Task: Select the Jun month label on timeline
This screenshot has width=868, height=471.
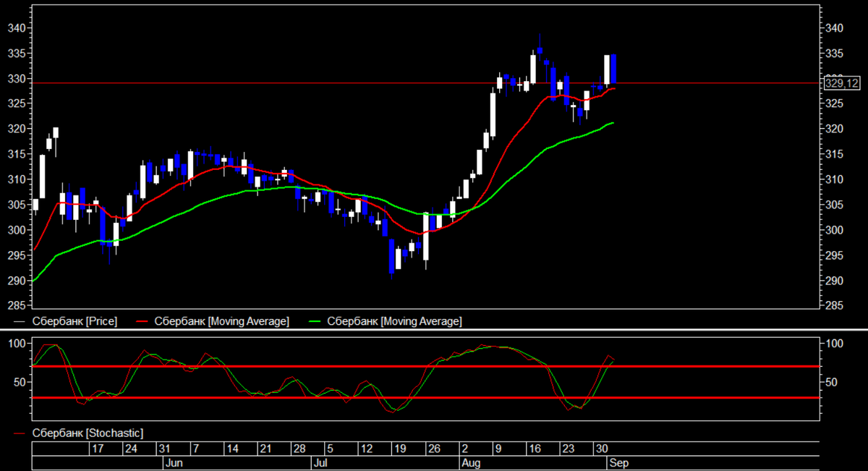Action: pos(174,462)
